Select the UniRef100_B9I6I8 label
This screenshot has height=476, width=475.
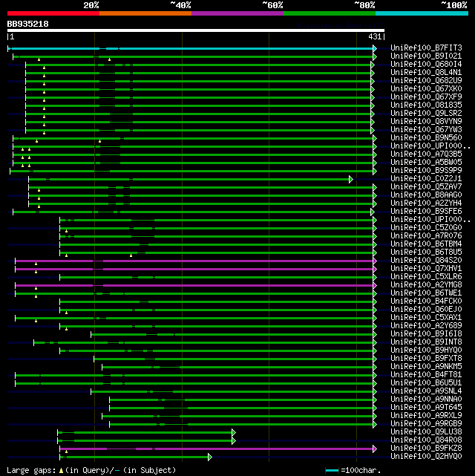coord(426,333)
